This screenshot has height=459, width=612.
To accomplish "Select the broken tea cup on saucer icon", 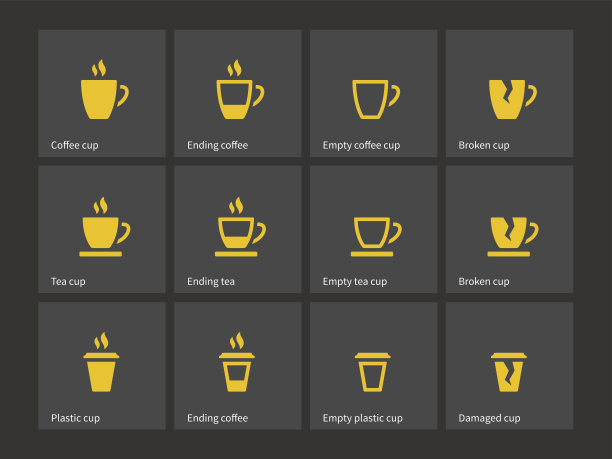I will pyautogui.click(x=512, y=237).
